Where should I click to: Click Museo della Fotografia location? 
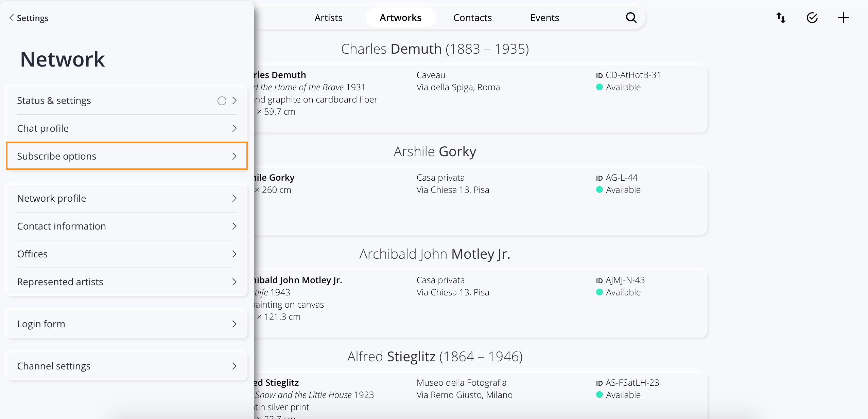(x=462, y=383)
